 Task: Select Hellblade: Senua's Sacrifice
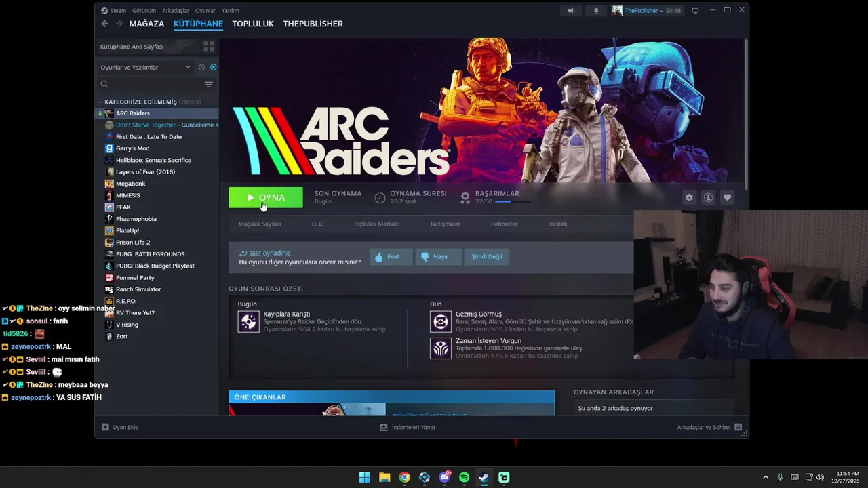click(157, 160)
